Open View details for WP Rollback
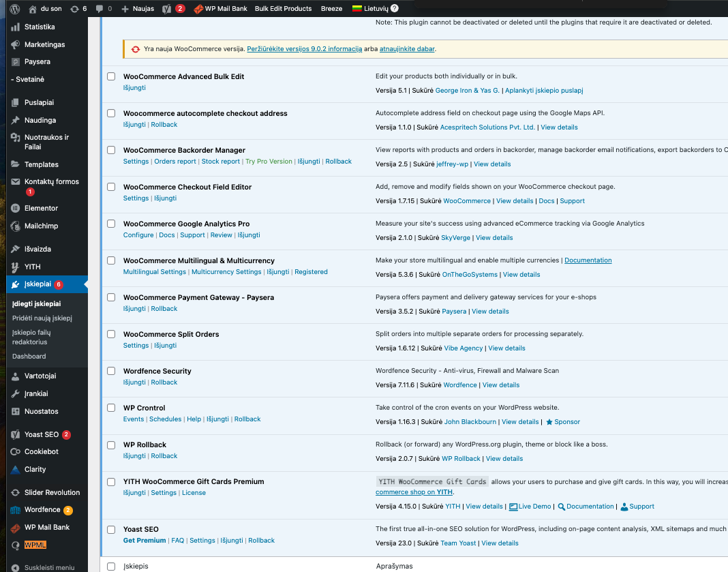 [x=504, y=458]
